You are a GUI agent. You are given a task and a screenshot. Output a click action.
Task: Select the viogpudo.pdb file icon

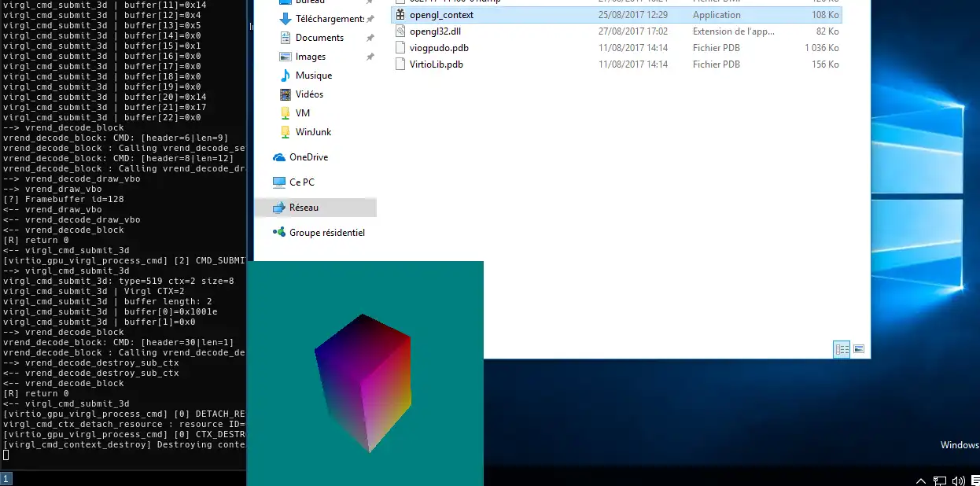[x=400, y=47]
